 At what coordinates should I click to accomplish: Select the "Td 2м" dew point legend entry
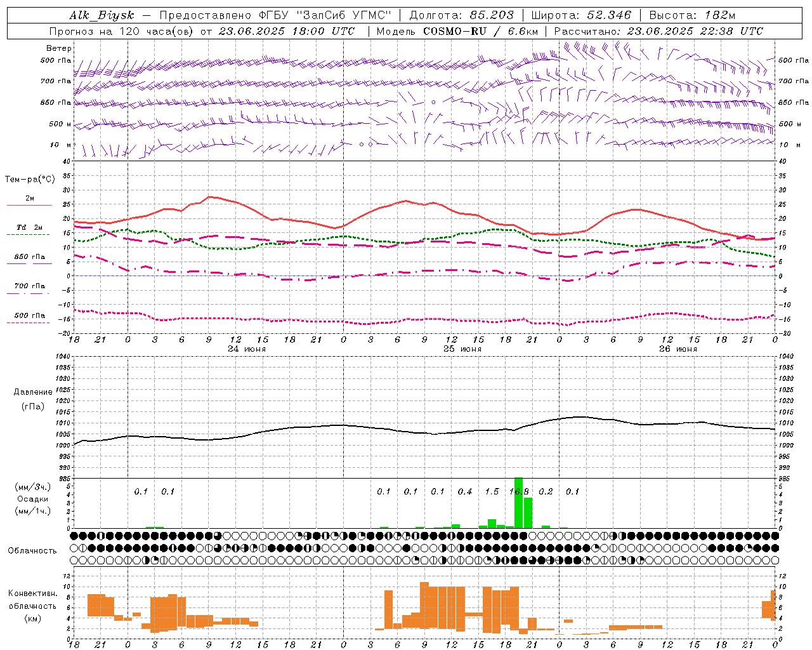(x=30, y=227)
